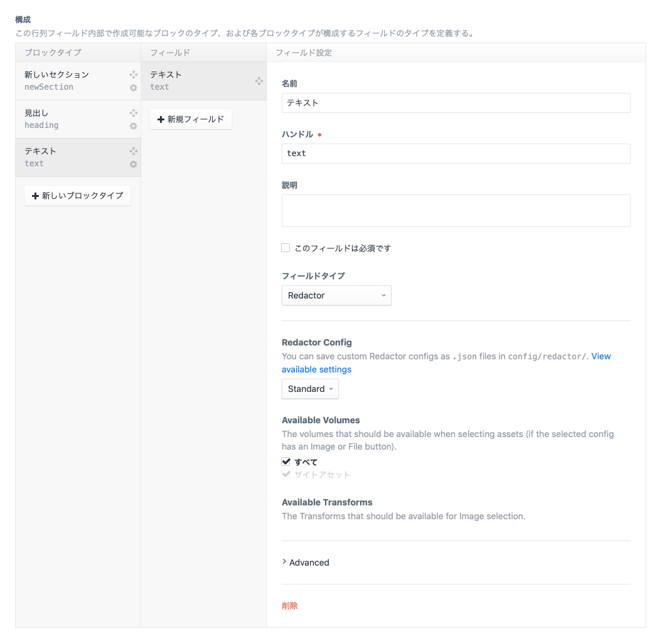Viewport: 660px width, 644px height.
Task: Toggle the サイトアセット checkbox
Action: (287, 474)
